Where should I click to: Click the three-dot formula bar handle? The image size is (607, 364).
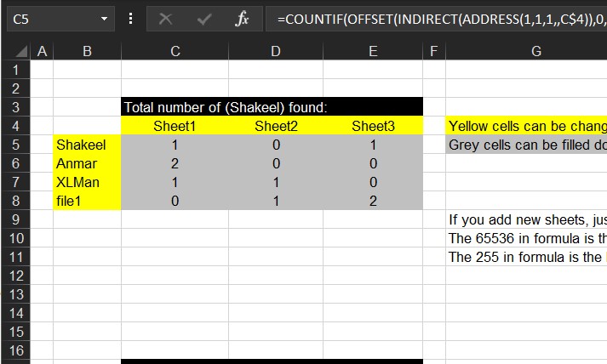[x=130, y=18]
